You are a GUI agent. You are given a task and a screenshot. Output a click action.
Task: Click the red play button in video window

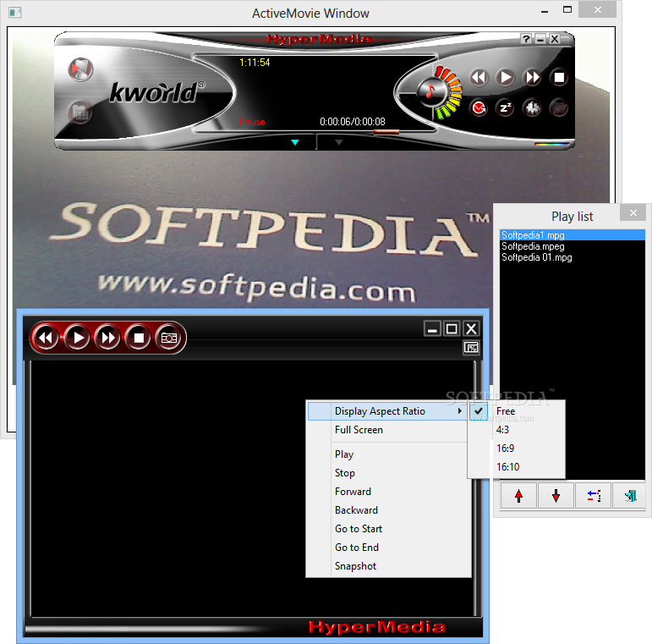click(77, 338)
